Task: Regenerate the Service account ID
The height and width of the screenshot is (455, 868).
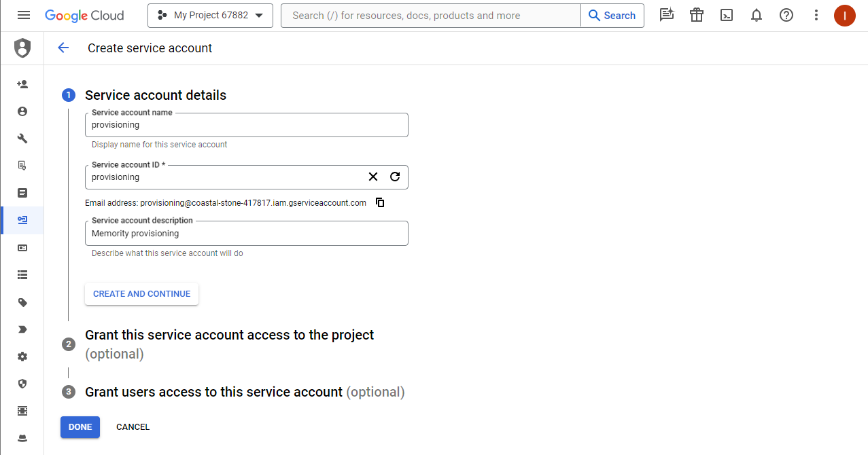Action: 395,177
